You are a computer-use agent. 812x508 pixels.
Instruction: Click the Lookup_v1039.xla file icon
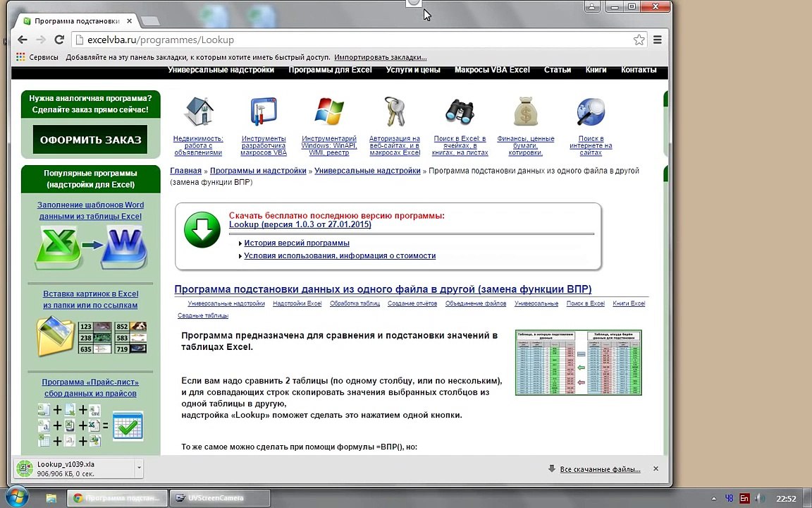(x=25, y=468)
